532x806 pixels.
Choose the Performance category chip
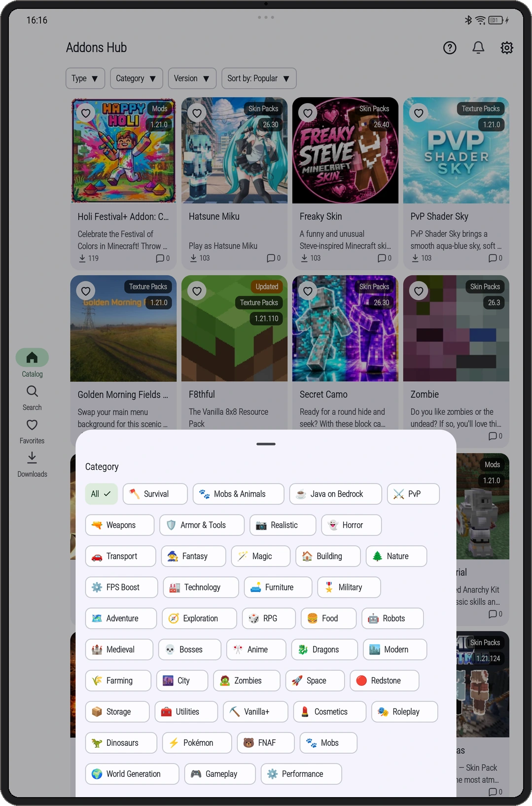[301, 773]
